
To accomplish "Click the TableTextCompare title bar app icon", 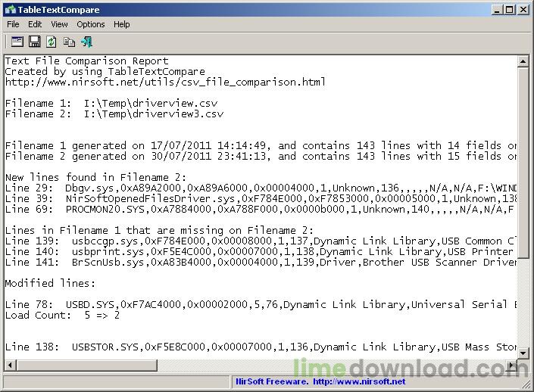I will [x=10, y=10].
